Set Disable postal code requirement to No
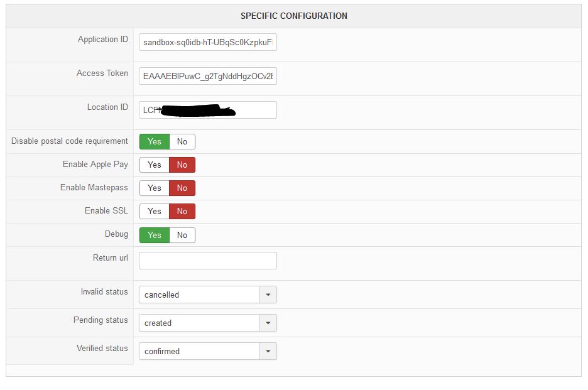Screen dimensions: 588x390 182,142
